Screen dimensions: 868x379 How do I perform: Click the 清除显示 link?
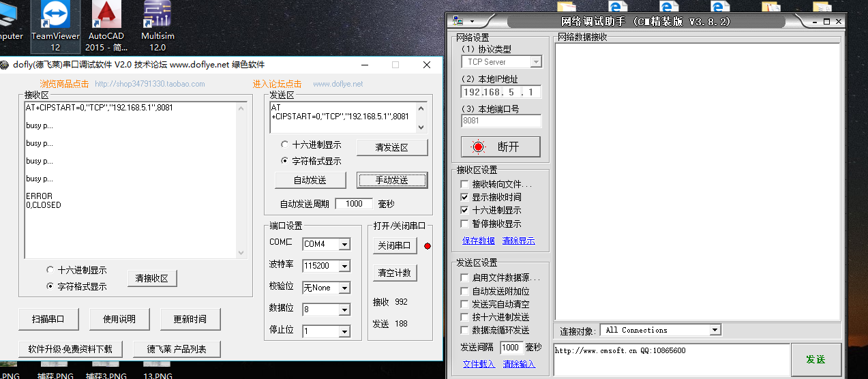click(519, 241)
